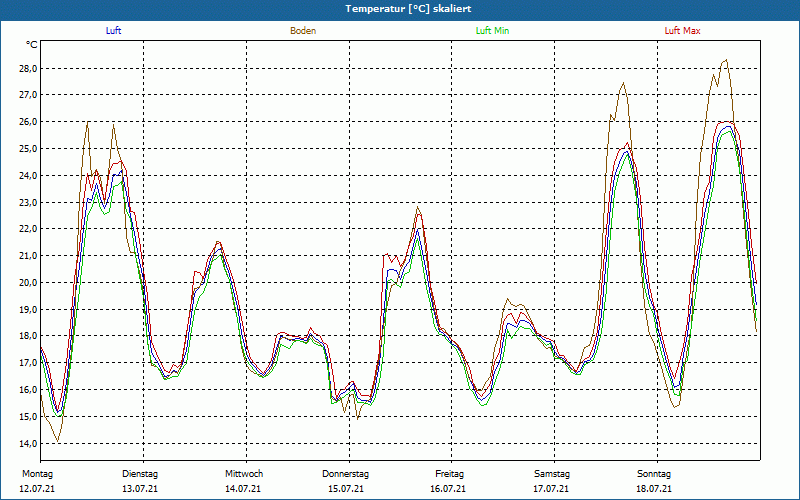Click the brown 'Boden' legend label
800x500 pixels.
[303, 31]
